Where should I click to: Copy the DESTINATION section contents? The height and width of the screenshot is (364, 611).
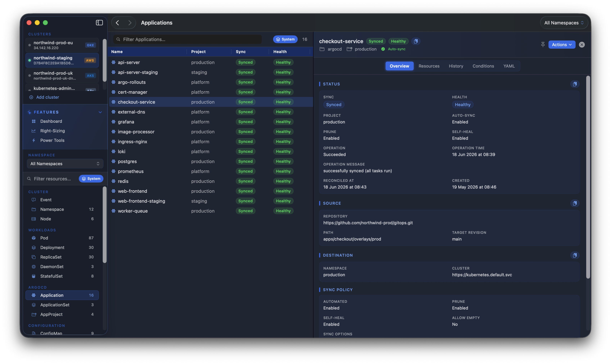coord(575,255)
